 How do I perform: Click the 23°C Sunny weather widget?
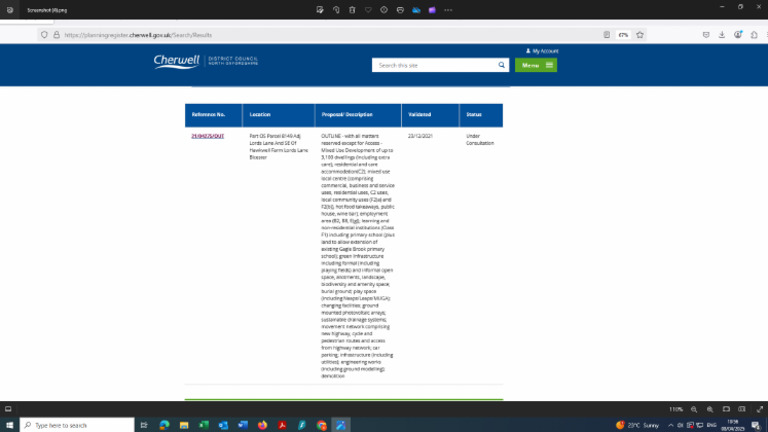click(637, 425)
